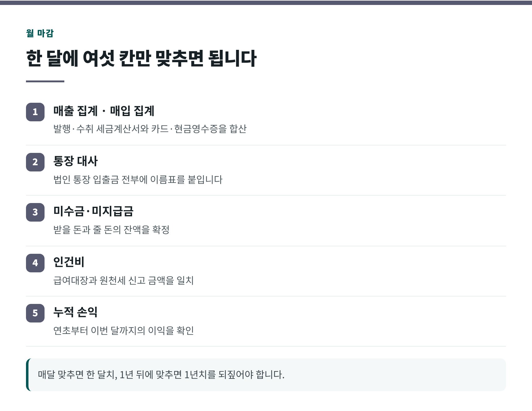Click the callout '매달 맞추면 한 달치' note
The width and height of the screenshot is (532, 411).
266,375
